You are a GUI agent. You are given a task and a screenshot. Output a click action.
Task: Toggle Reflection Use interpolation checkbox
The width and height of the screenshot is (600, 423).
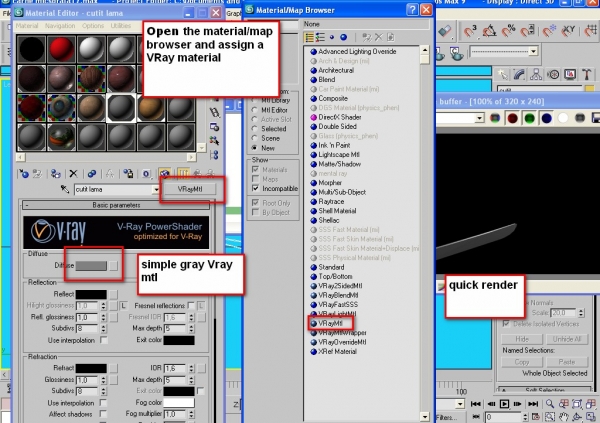[x=104, y=340]
